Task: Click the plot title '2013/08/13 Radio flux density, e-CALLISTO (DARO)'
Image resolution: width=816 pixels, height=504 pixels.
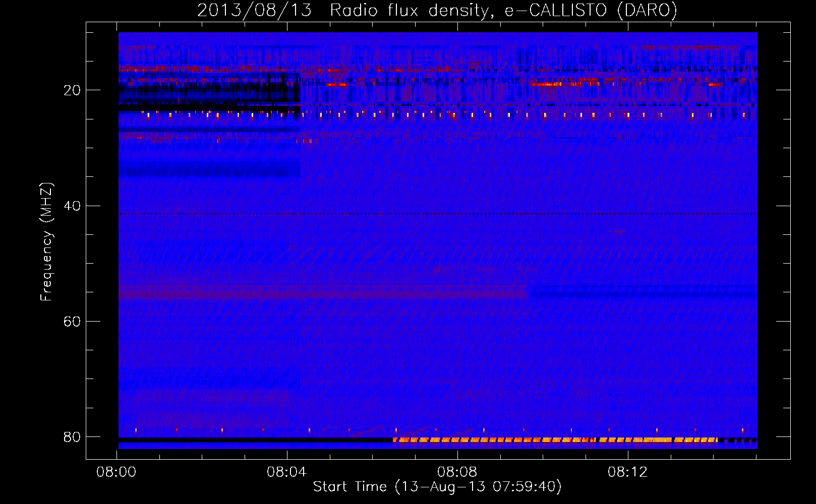Action: tap(437, 10)
